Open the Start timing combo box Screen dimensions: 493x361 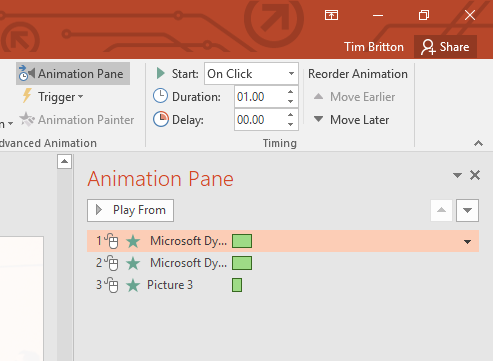pos(251,74)
